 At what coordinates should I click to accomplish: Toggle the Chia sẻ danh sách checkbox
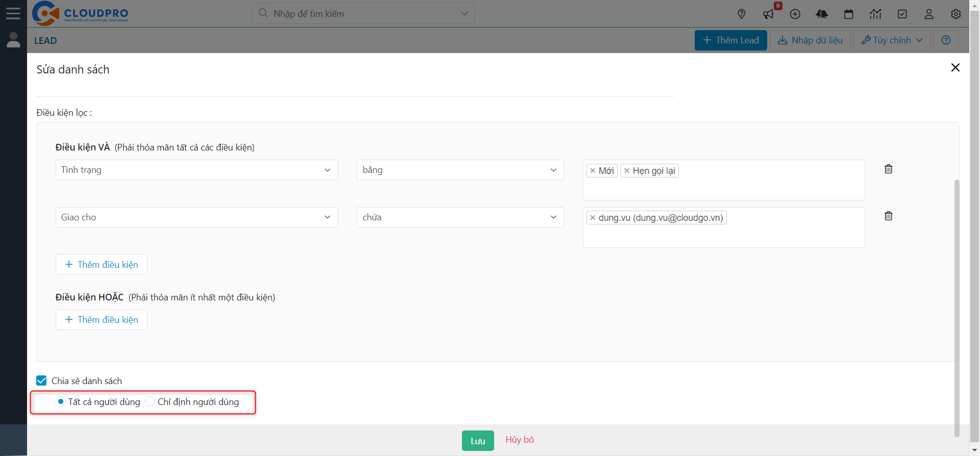coord(42,381)
